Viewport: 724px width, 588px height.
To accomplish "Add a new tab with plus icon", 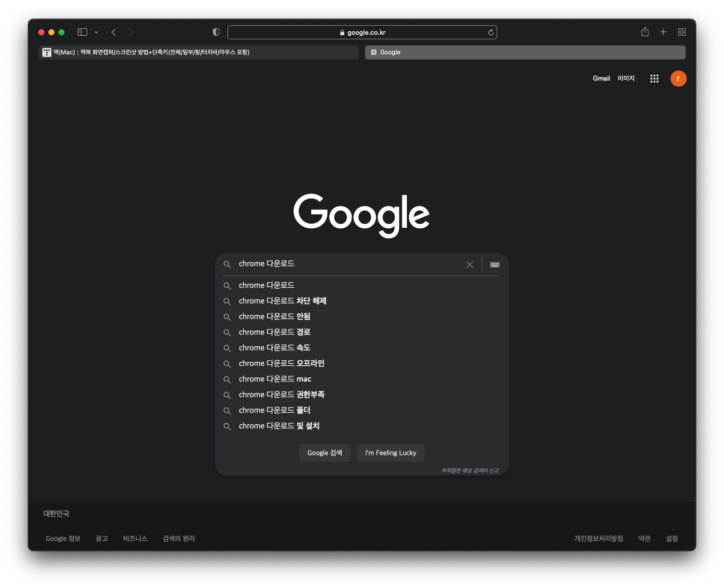I will [663, 32].
